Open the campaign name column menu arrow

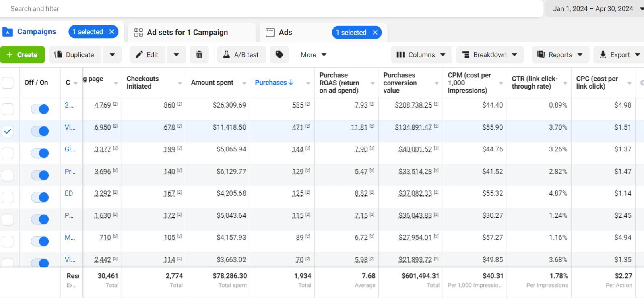click(75, 83)
